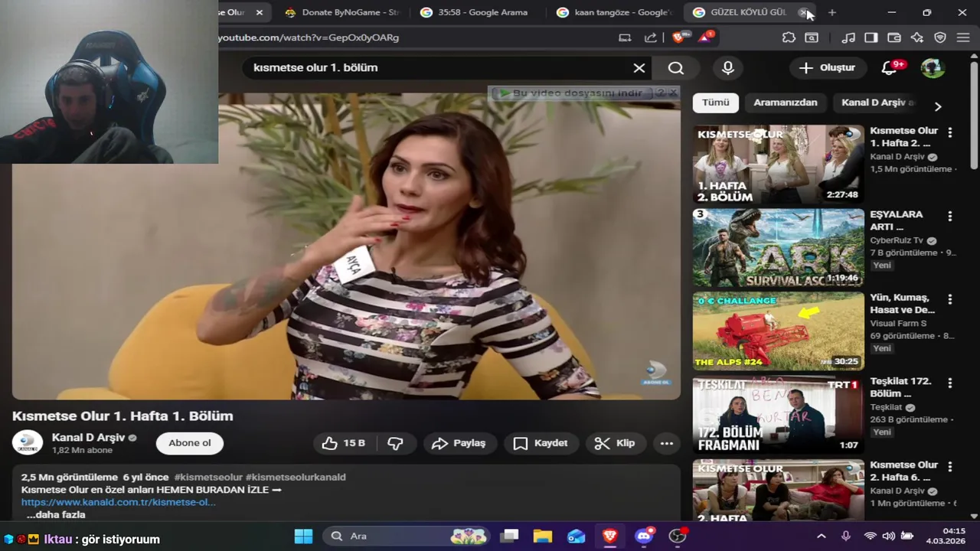
Task: Click the Oluştur create button
Action: tap(827, 68)
